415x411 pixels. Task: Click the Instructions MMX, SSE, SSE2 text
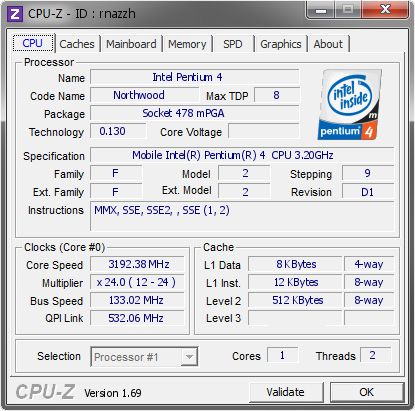162,210
